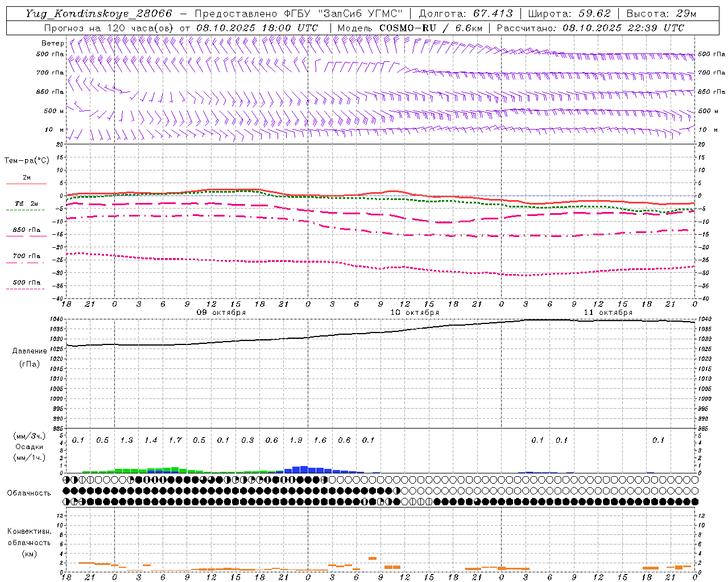
Task: Click the Облачность cloudiness label
Action: coord(29,493)
